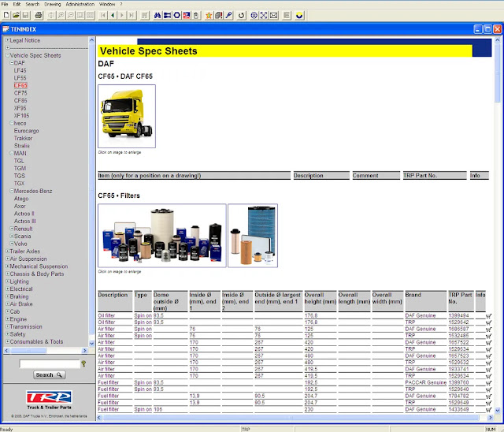Viewport: 504px width, 432px height.
Task: Add DAF Genuine 1399494 oil filter to cart
Action: [488, 316]
